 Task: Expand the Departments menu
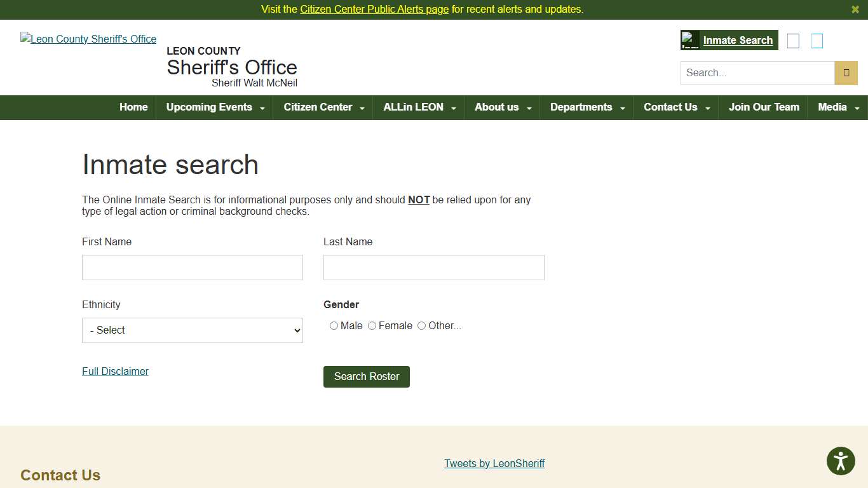coord(580,107)
